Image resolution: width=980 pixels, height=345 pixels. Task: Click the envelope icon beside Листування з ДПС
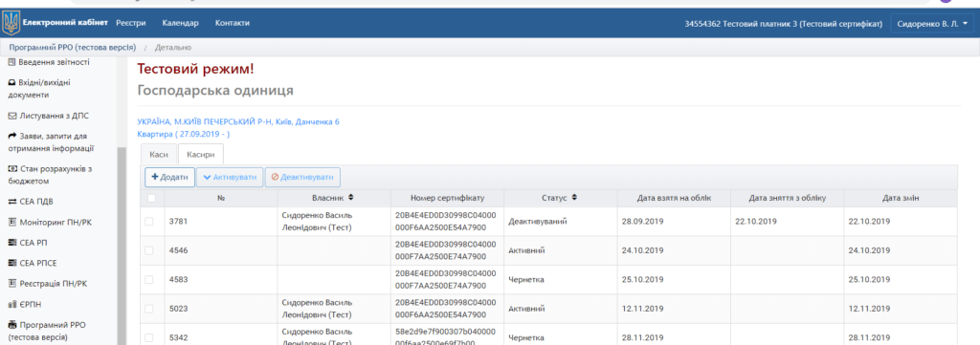(11, 116)
